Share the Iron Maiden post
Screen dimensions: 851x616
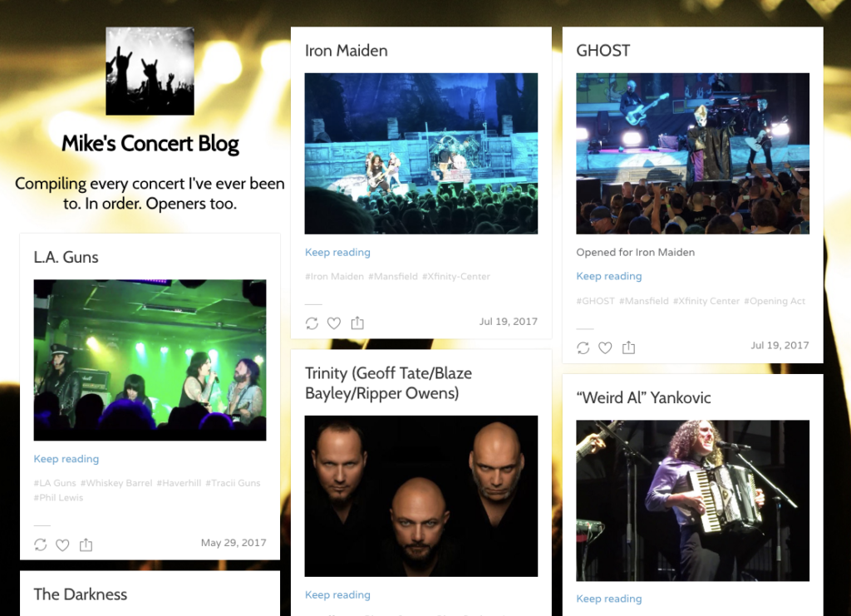click(x=357, y=323)
